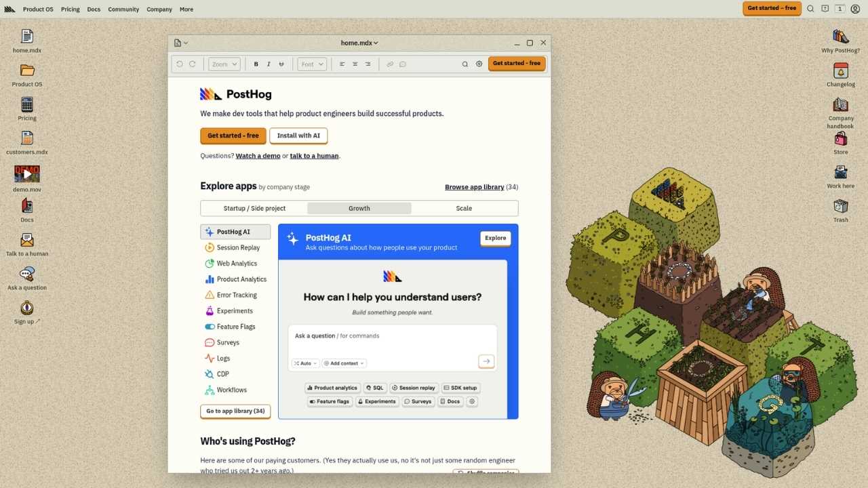Open the Community menu

(x=123, y=9)
